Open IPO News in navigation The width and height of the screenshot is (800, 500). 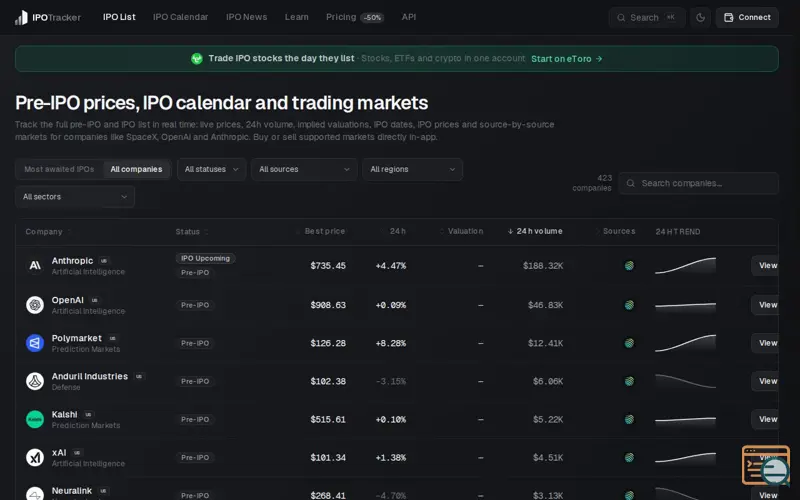tap(246, 17)
